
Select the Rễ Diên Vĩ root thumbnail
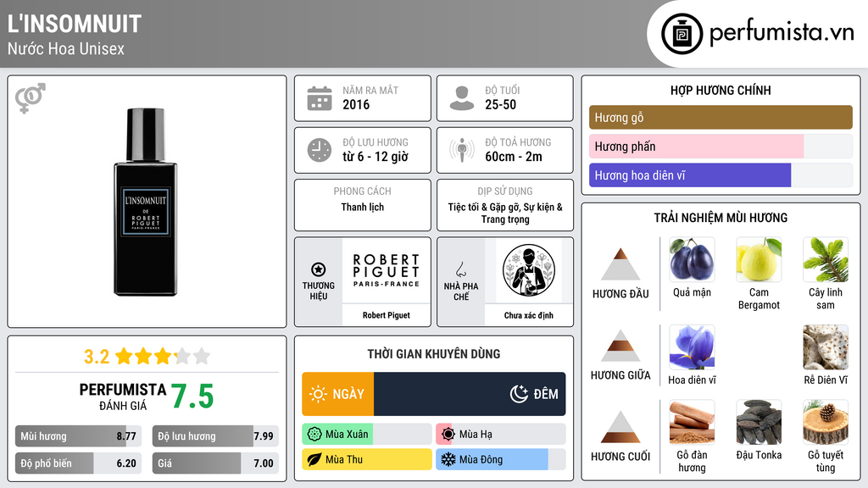click(826, 347)
